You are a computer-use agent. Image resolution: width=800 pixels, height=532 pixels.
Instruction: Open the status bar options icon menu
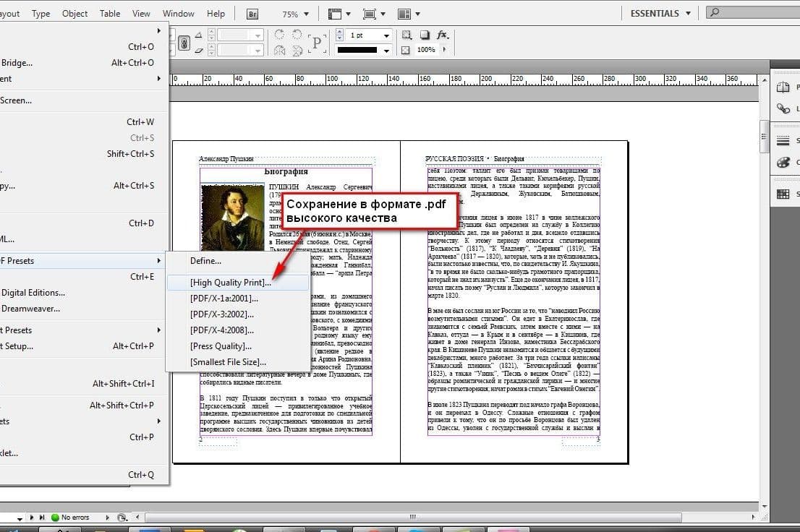click(x=122, y=518)
